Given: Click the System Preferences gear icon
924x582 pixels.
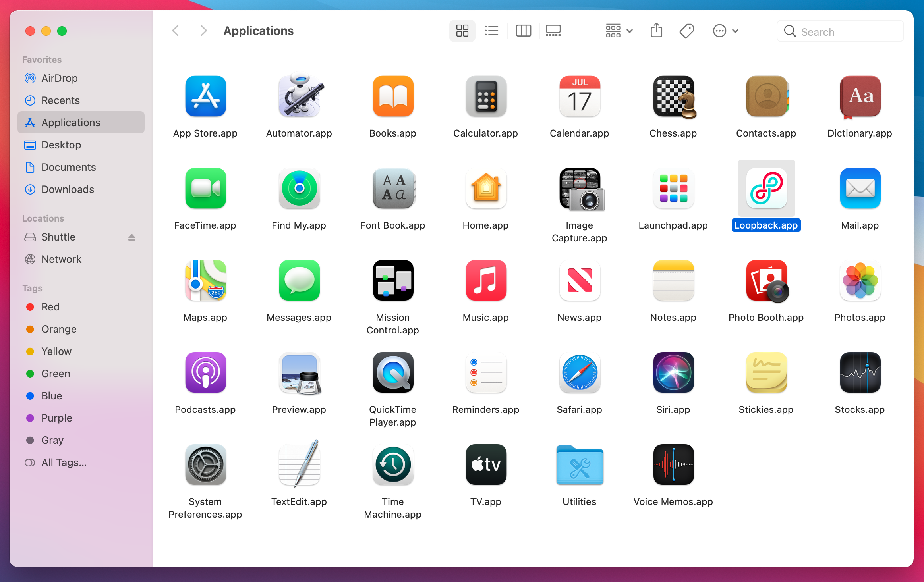Looking at the screenshot, I should (x=205, y=464).
